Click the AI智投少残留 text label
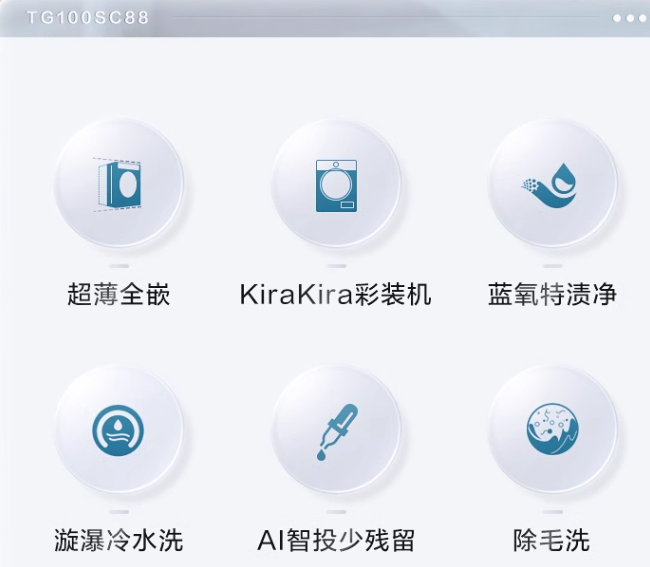The image size is (650, 567). [336, 540]
